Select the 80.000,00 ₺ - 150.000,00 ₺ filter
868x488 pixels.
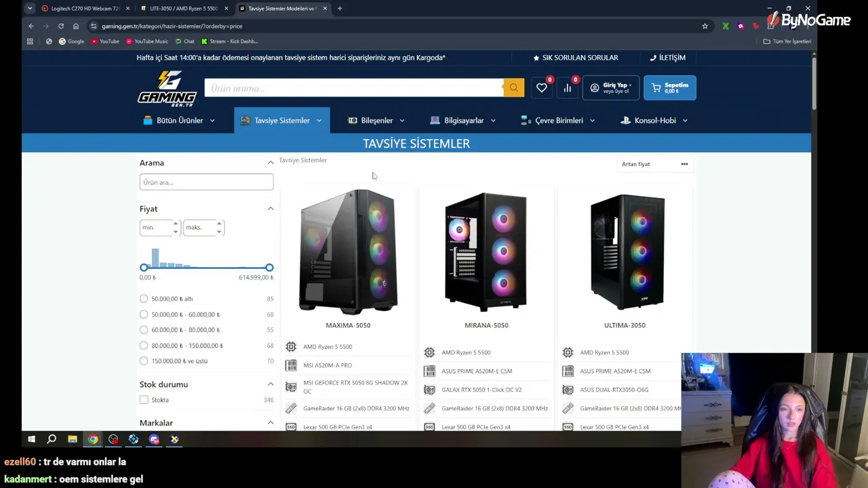(144, 346)
